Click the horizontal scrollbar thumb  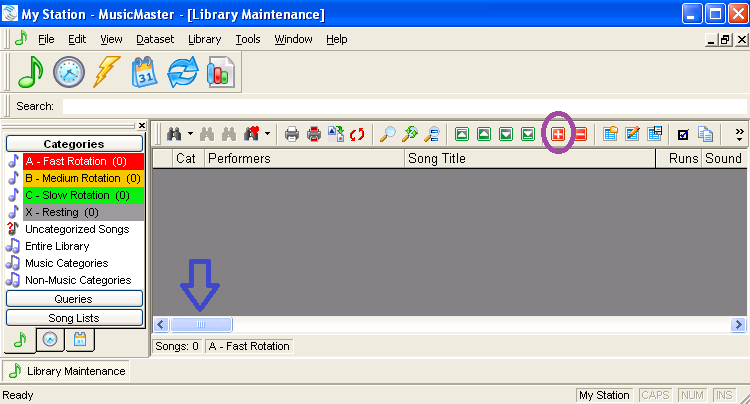click(x=201, y=325)
